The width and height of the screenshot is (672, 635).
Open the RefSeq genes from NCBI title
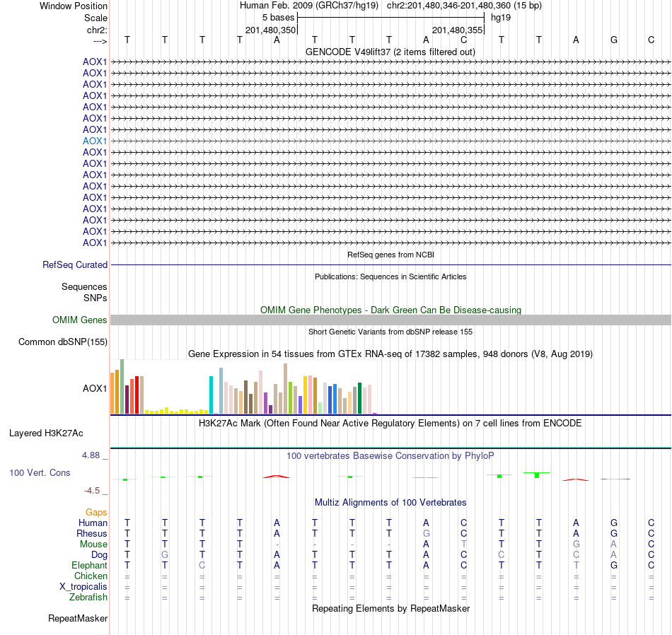(390, 255)
